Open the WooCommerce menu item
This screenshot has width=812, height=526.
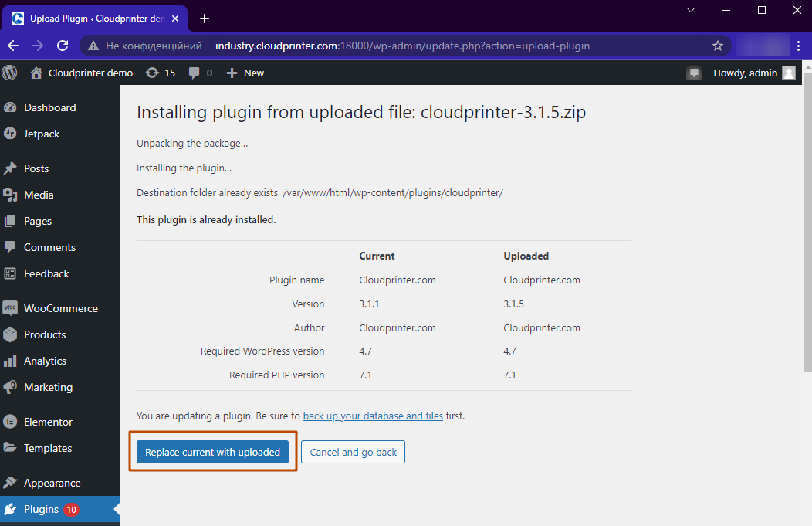[59, 308]
